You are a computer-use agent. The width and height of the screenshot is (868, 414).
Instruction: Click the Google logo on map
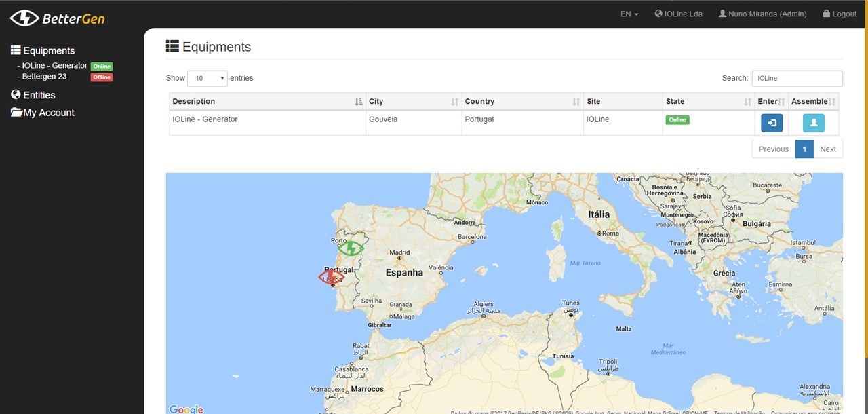(186, 409)
